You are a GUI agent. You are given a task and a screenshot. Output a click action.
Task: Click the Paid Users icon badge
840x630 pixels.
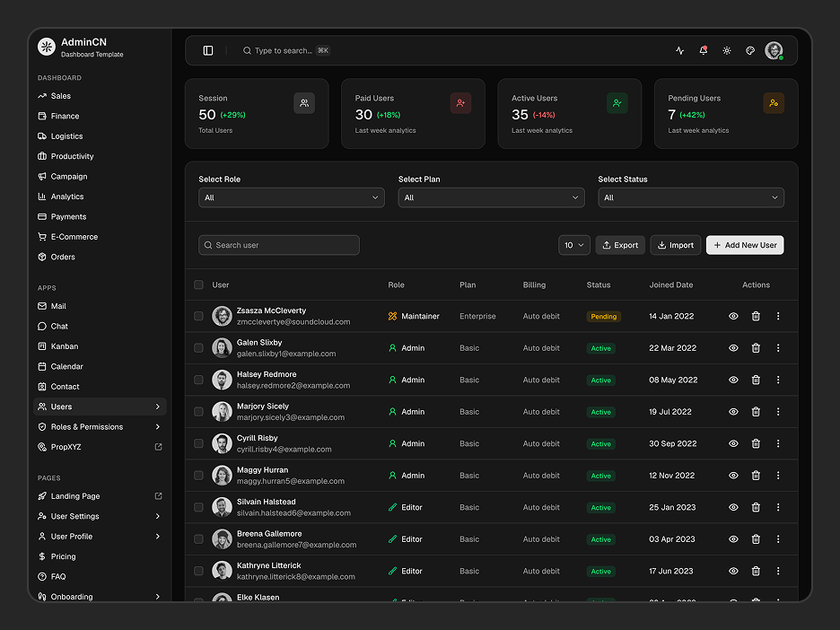(x=460, y=103)
